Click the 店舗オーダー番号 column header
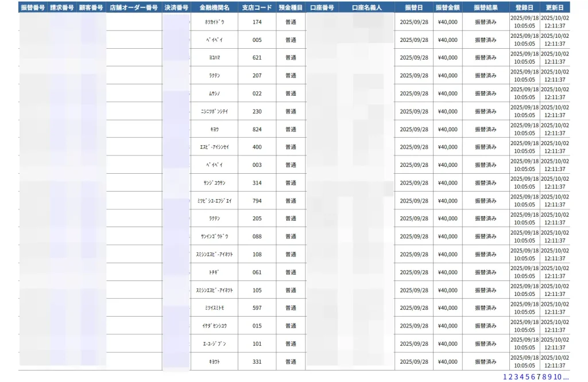Image resolution: width=588 pixels, height=382 pixels. pyautogui.click(x=134, y=7)
